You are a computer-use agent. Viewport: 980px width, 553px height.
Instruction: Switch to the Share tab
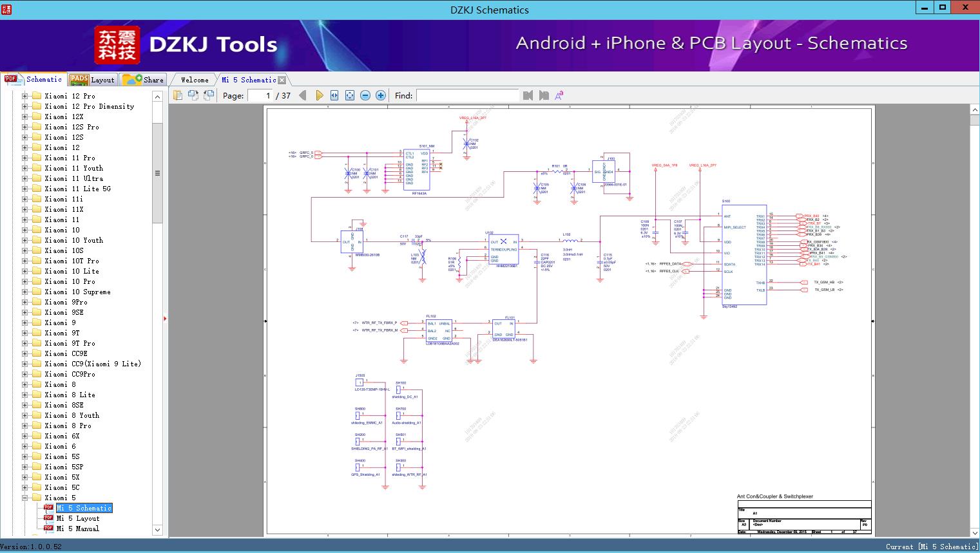(143, 80)
